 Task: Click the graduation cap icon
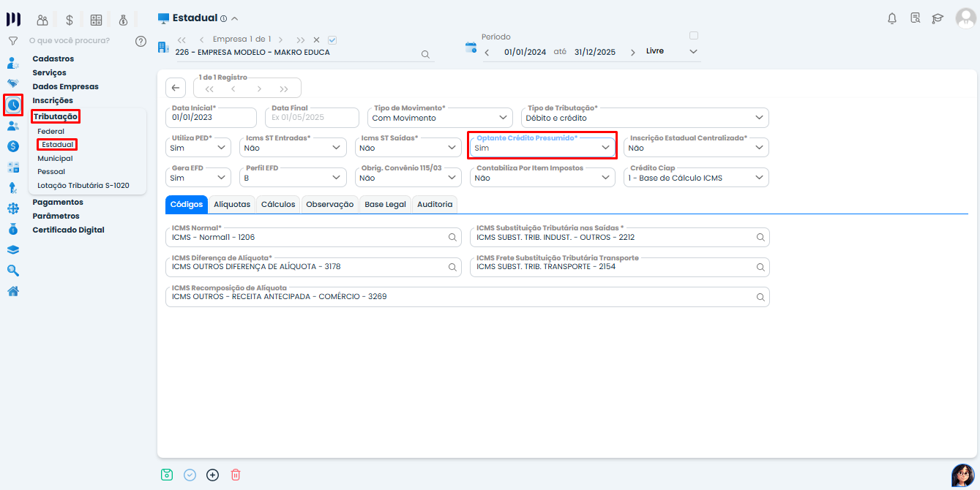coord(938,18)
